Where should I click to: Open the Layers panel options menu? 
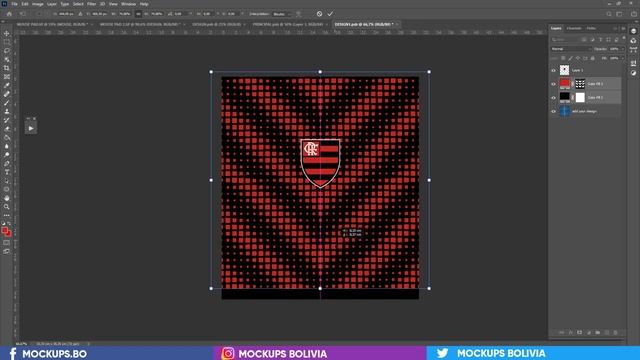click(623, 28)
